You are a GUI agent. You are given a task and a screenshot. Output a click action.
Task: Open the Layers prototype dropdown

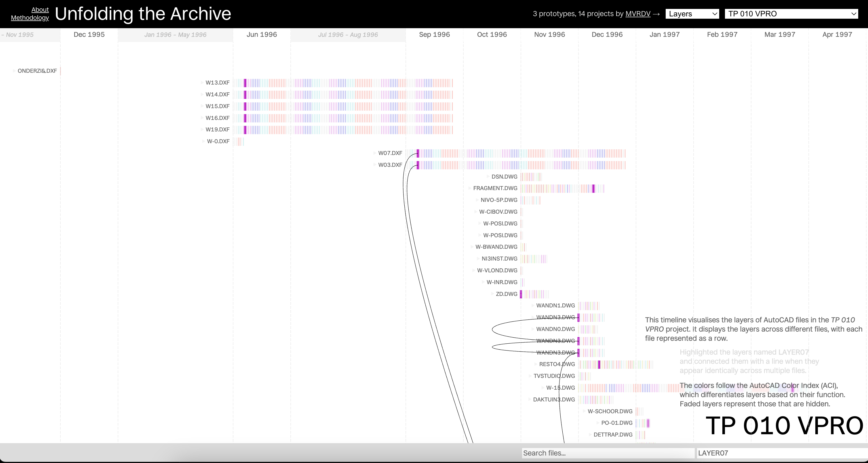692,14
